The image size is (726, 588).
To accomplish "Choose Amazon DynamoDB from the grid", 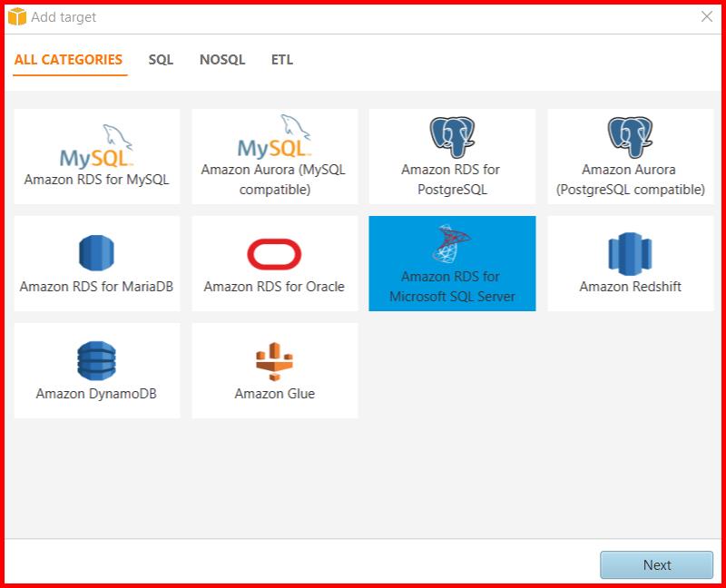I will tap(97, 369).
